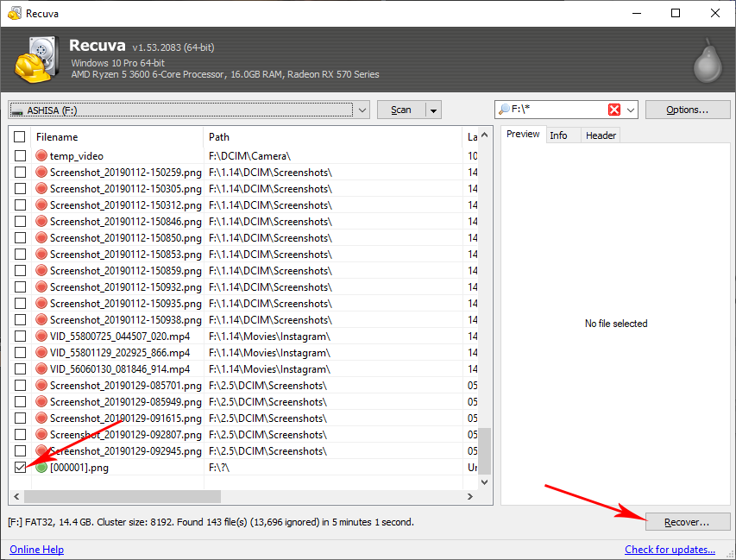Select the Screenshot_20190112-150859.png row
This screenshot has width=736, height=560.
[x=244, y=270]
